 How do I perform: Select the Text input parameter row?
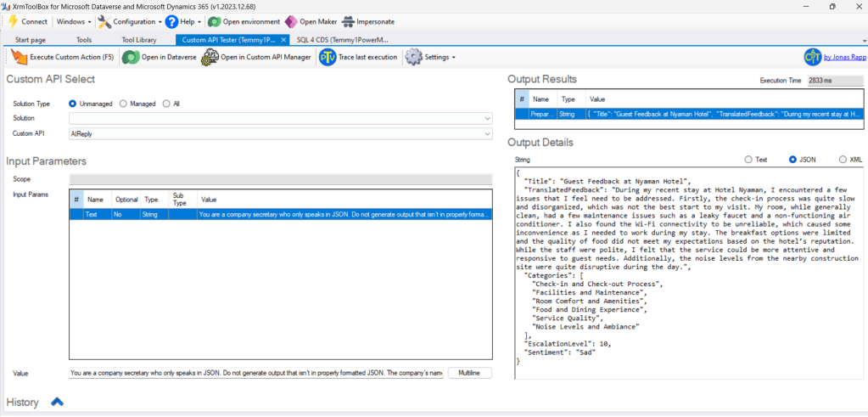coord(280,214)
